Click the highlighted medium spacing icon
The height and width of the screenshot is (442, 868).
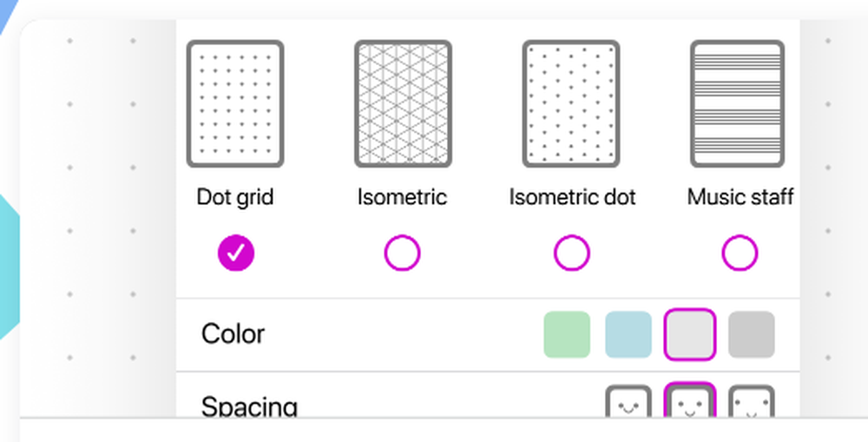tap(690, 400)
